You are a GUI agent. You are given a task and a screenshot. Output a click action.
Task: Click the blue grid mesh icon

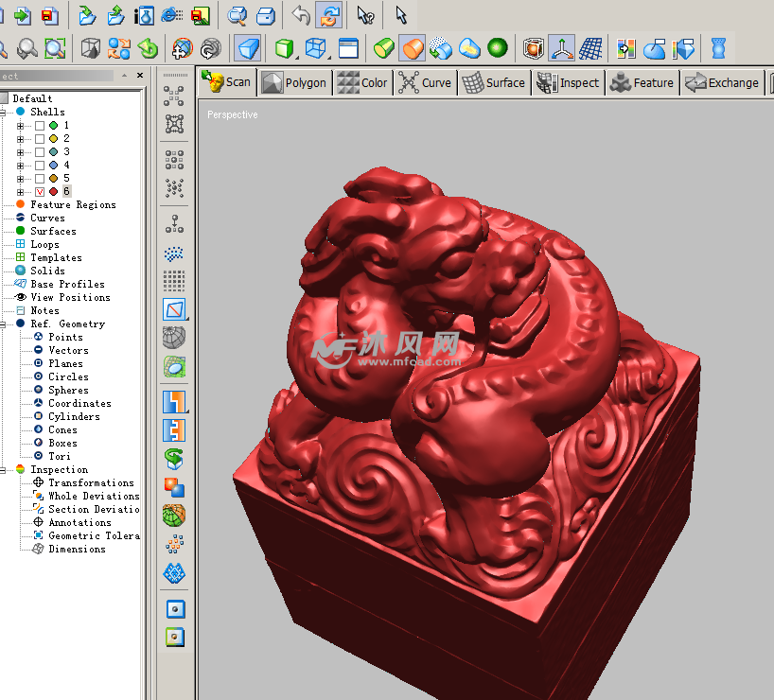(590, 48)
